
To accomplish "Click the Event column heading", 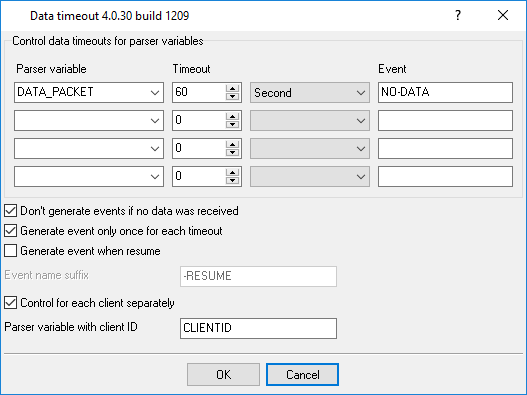I will (392, 69).
